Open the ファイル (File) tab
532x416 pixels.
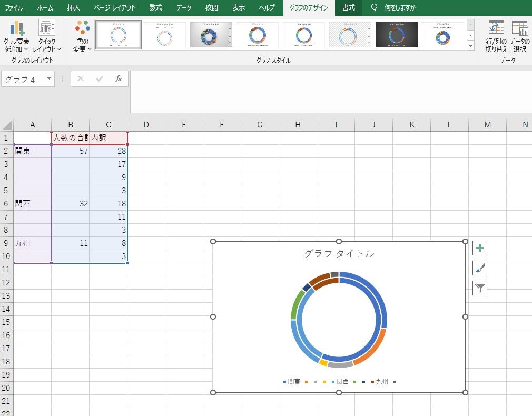point(14,7)
